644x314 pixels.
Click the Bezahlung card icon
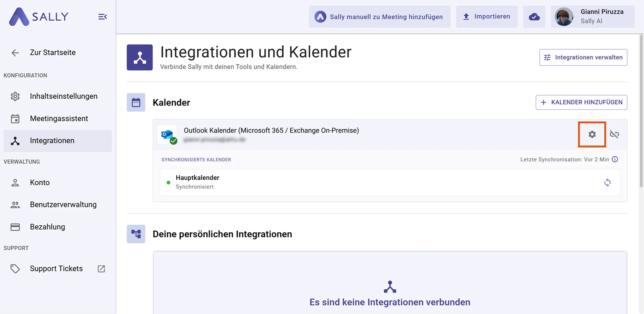(15, 227)
